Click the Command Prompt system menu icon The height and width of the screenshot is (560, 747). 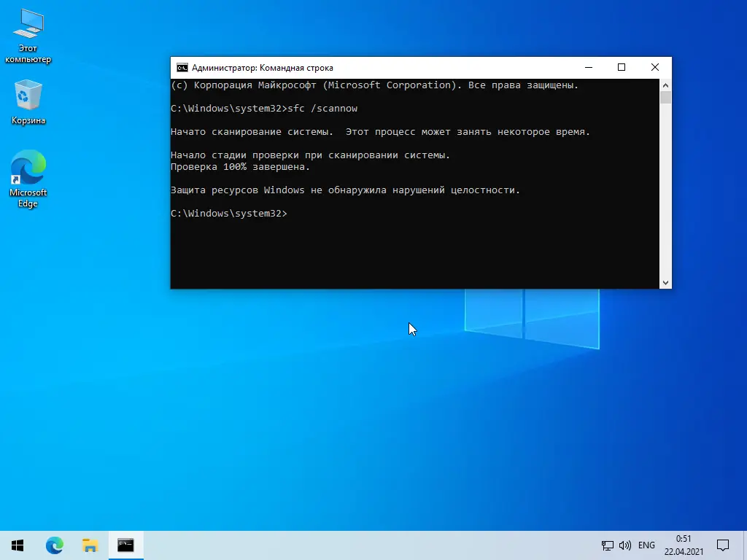click(182, 68)
